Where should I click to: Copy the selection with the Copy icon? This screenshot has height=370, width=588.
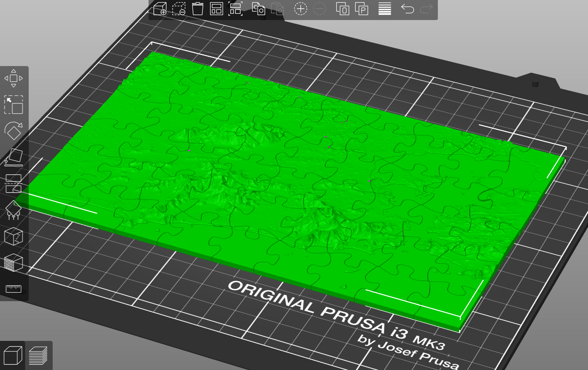[x=258, y=9]
